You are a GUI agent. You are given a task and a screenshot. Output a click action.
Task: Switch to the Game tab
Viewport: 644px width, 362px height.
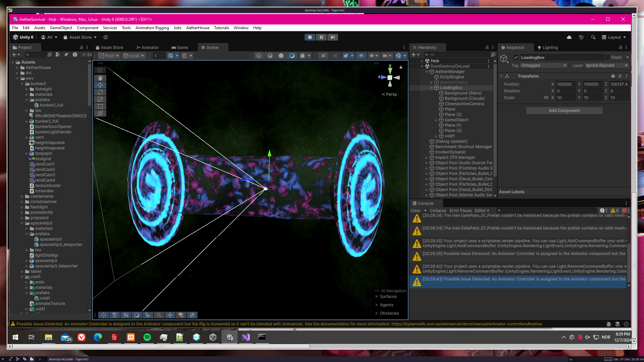(x=180, y=48)
